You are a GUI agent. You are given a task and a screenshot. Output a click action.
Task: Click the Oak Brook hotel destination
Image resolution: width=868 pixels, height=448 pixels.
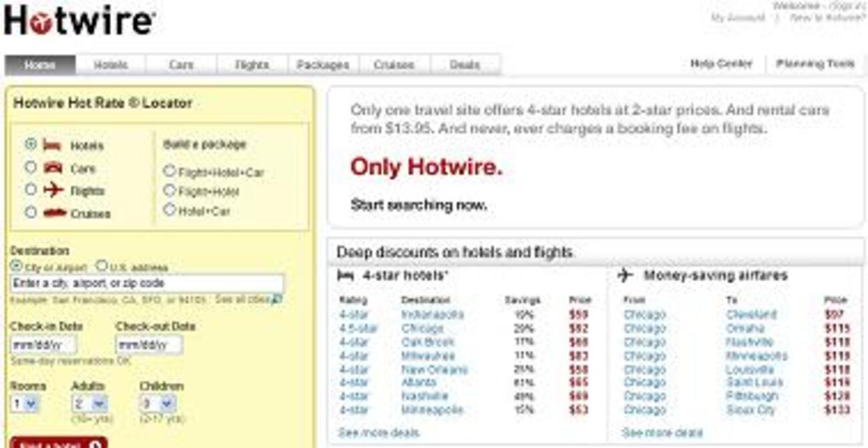click(427, 342)
